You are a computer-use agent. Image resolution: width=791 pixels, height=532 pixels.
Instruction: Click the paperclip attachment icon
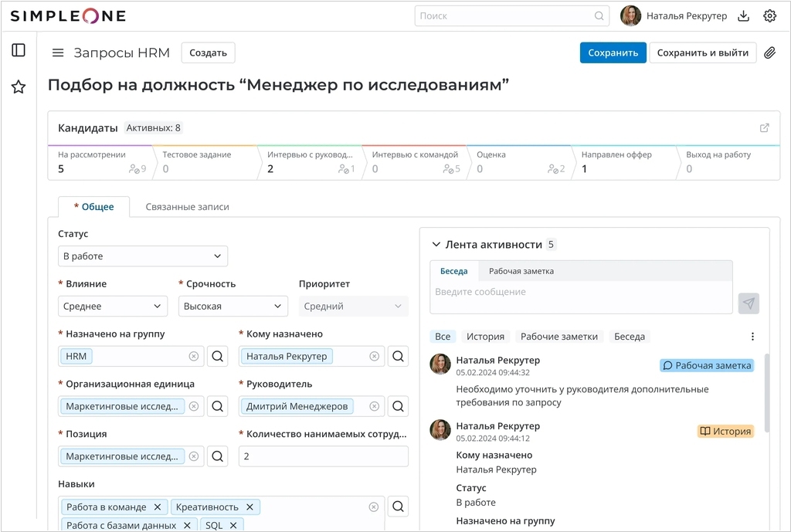769,53
